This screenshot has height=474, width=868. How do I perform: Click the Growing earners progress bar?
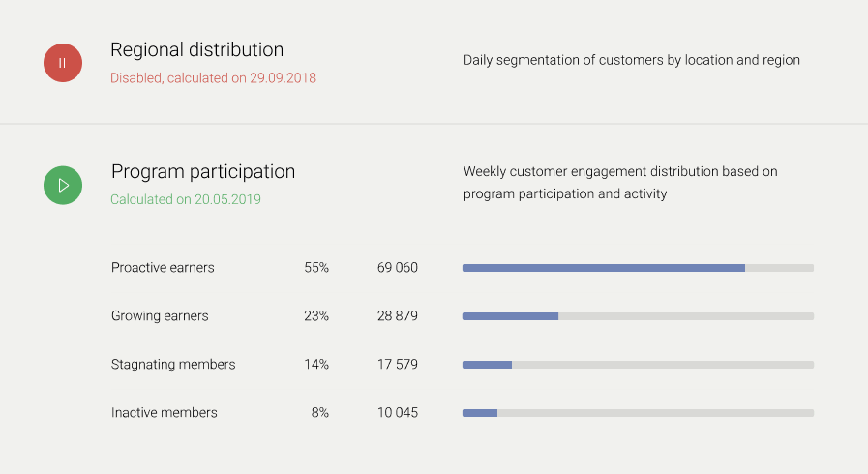(638, 316)
